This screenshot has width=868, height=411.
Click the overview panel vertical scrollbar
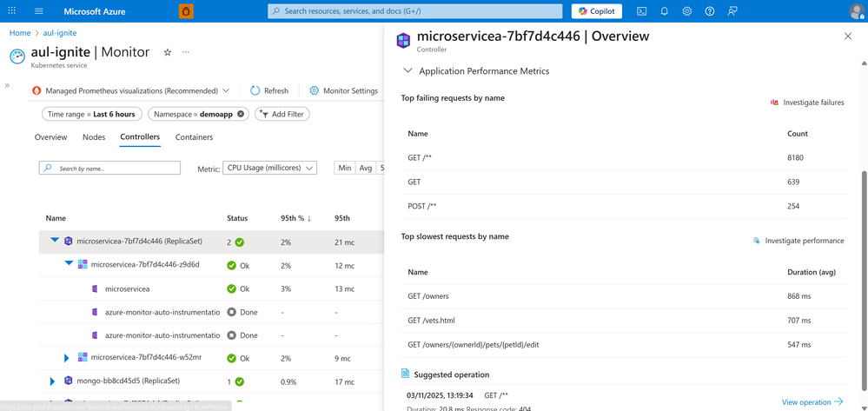point(865,280)
